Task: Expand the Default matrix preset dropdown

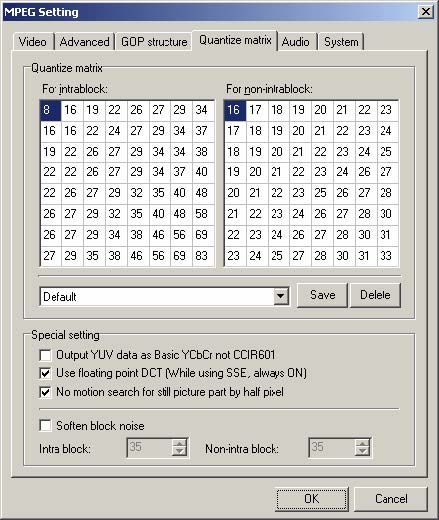Action: pyautogui.click(x=281, y=296)
